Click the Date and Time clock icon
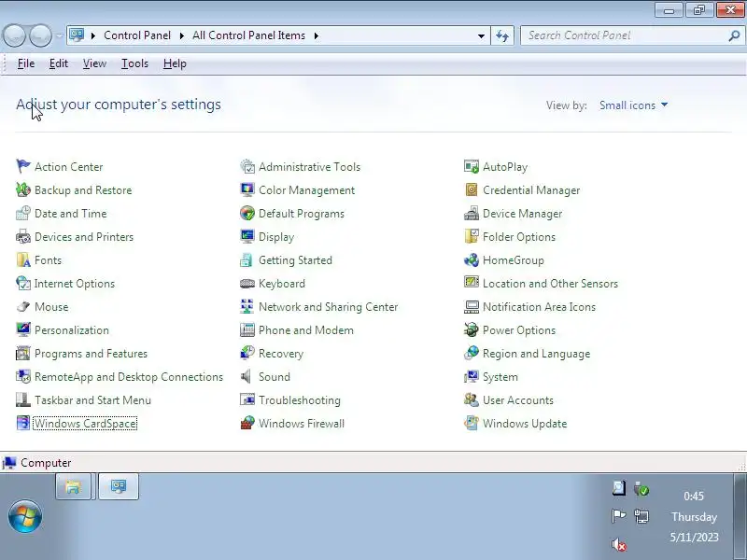747x560 pixels. [x=22, y=214]
